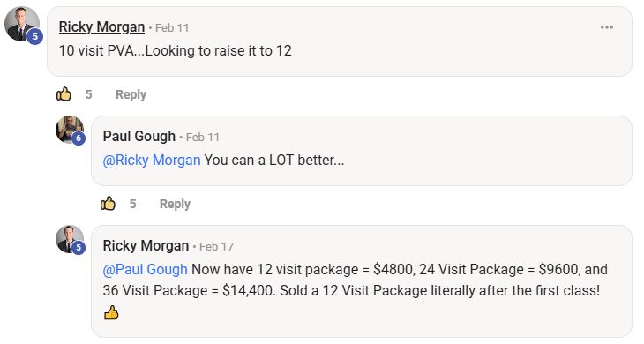Screen dimensions: 644x344
Task: Open the underlined Ricky Morgan name link
Action: 101,27
